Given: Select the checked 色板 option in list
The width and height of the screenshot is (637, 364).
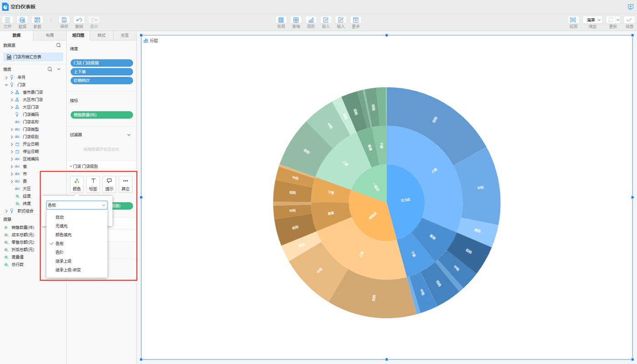Looking at the screenshot, I should point(60,243).
